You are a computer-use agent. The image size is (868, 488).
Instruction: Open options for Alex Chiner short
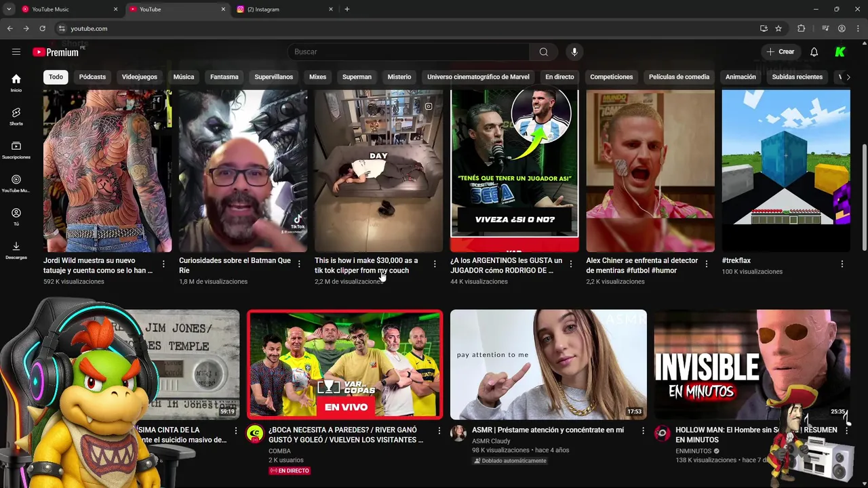tap(706, 264)
